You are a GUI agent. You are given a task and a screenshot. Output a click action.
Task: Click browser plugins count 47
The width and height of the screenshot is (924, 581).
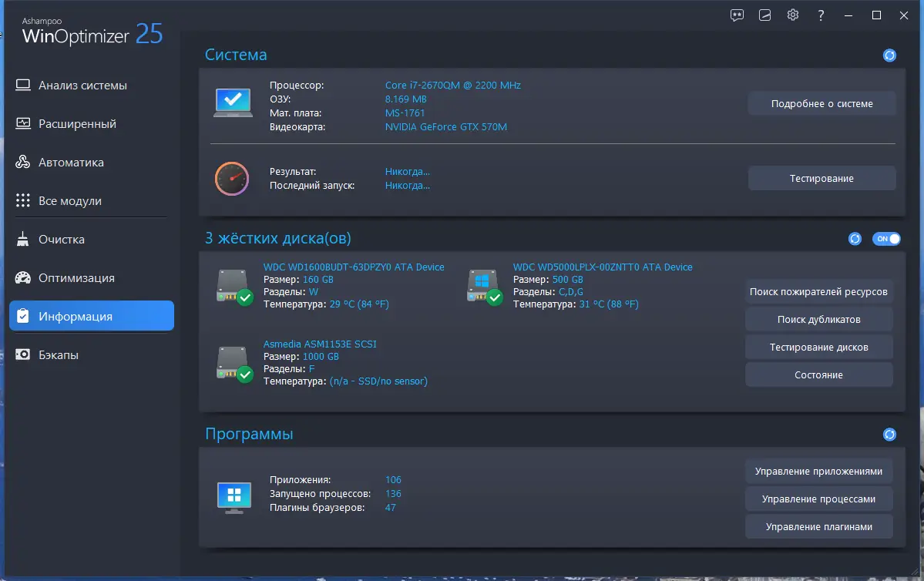point(390,507)
